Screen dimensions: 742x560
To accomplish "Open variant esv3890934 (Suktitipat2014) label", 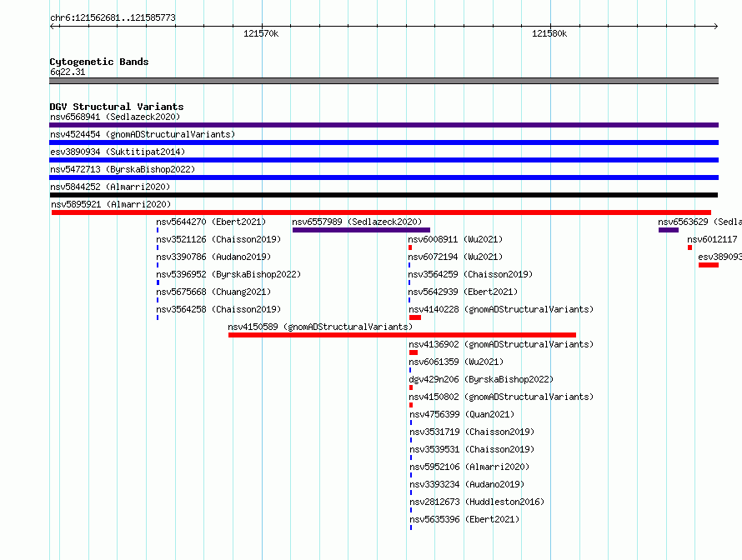I will [x=118, y=152].
